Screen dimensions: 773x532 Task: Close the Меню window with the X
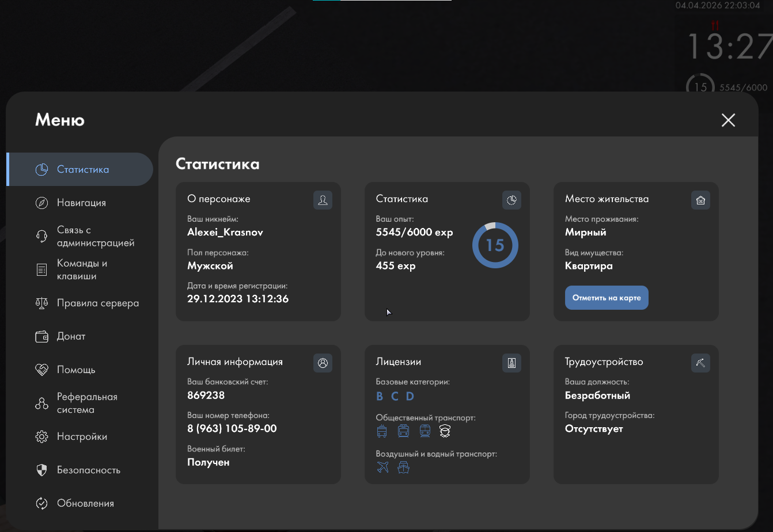tap(728, 120)
